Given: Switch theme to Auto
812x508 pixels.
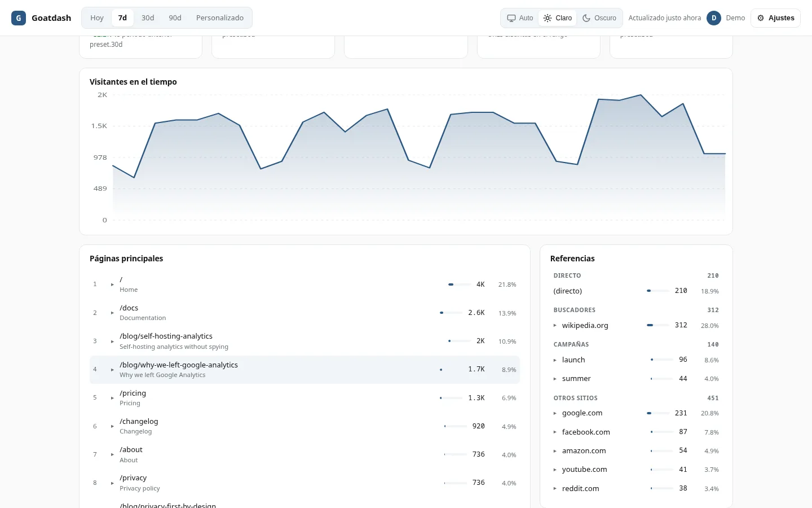Looking at the screenshot, I should (x=520, y=18).
